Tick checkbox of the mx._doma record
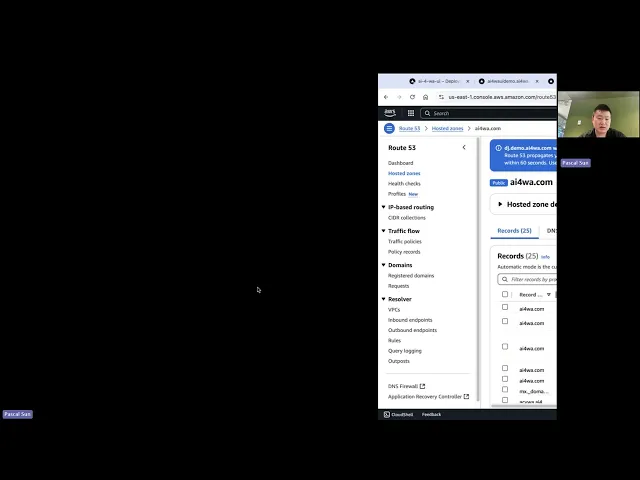The width and height of the screenshot is (640, 480). click(505, 389)
